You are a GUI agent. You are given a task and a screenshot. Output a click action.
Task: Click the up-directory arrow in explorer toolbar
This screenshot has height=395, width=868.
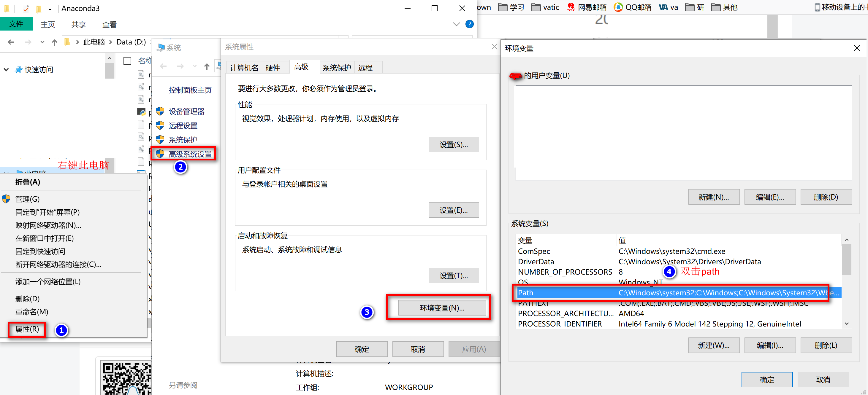coord(54,42)
